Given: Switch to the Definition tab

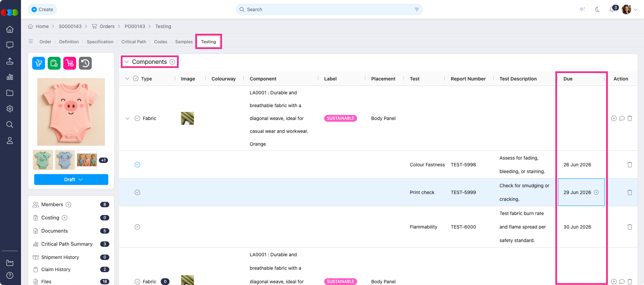Looking at the screenshot, I should 69,42.
